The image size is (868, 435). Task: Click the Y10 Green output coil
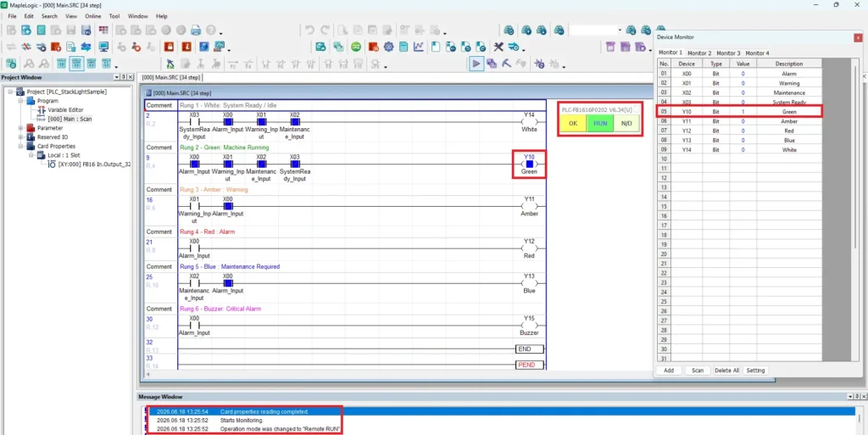tap(529, 164)
